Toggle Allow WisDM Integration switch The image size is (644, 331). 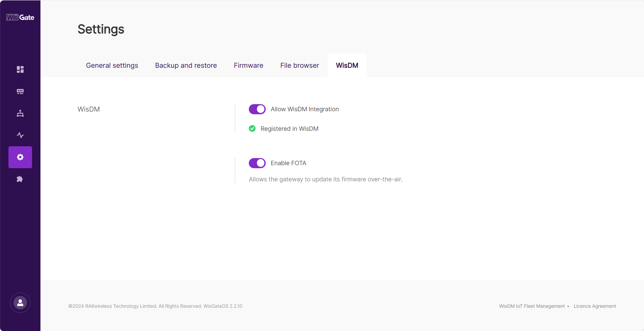point(257,109)
